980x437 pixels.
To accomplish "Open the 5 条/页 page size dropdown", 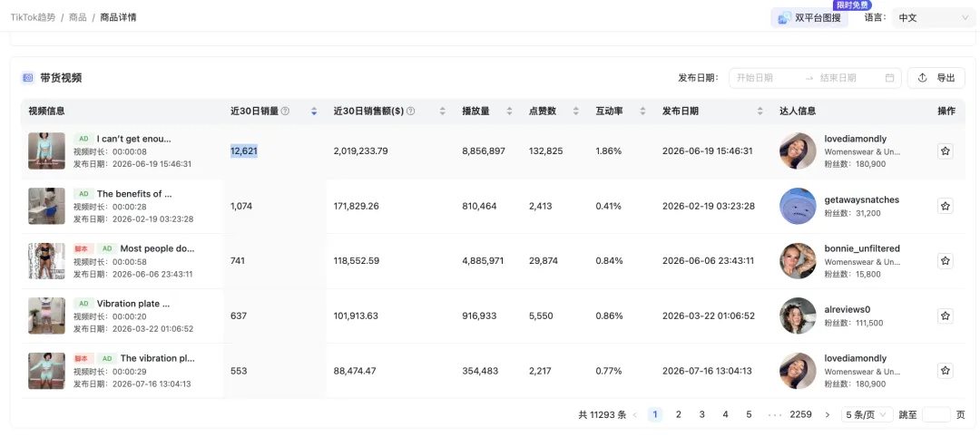I will click(x=867, y=414).
